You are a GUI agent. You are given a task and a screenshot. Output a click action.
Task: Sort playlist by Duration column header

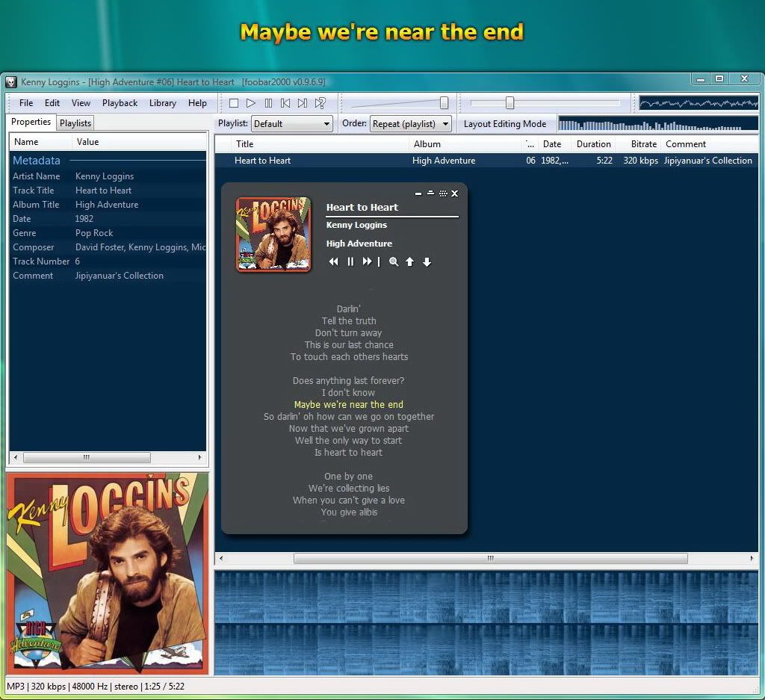(592, 144)
